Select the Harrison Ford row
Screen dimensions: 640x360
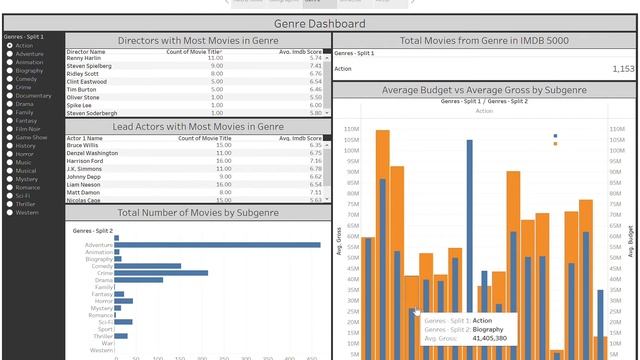[x=195, y=161]
